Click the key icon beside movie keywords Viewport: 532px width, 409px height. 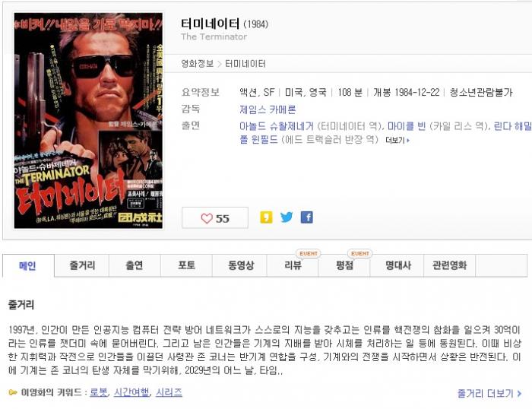pyautogui.click(x=13, y=393)
